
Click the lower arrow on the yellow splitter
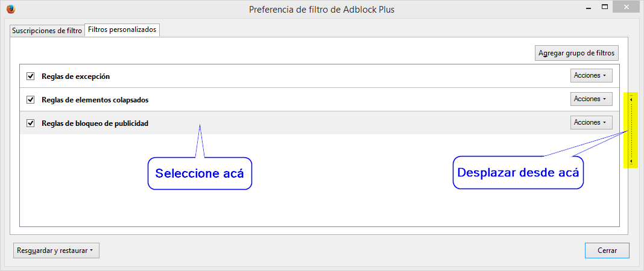tap(631, 162)
